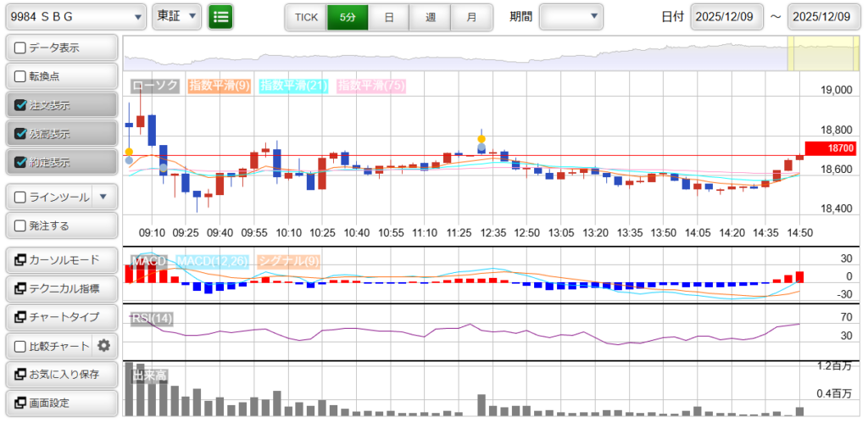This screenshot has width=868, height=423.
Task: Click the orange order marker near 12:35
Action: [x=481, y=138]
